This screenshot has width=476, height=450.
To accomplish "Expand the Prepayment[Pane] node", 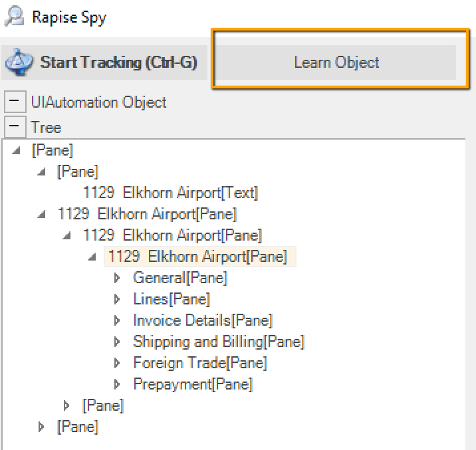I will point(118,384).
